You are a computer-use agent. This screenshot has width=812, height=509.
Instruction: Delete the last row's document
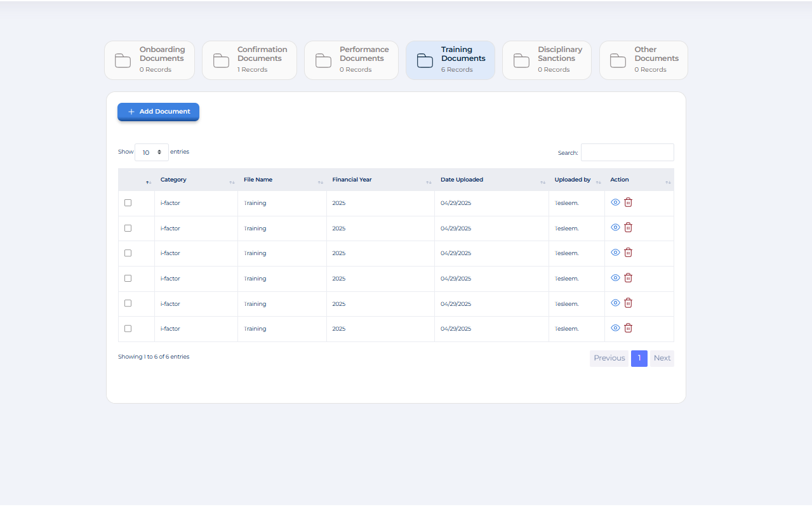(x=628, y=328)
